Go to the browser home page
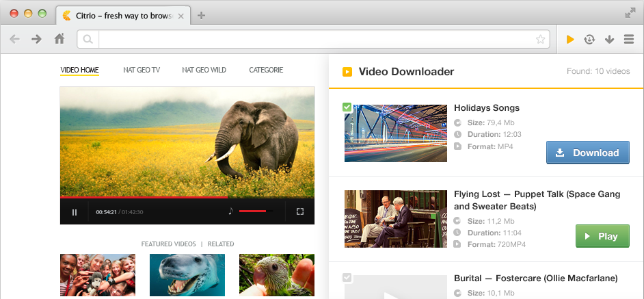The height and width of the screenshot is (299, 644). tap(59, 39)
